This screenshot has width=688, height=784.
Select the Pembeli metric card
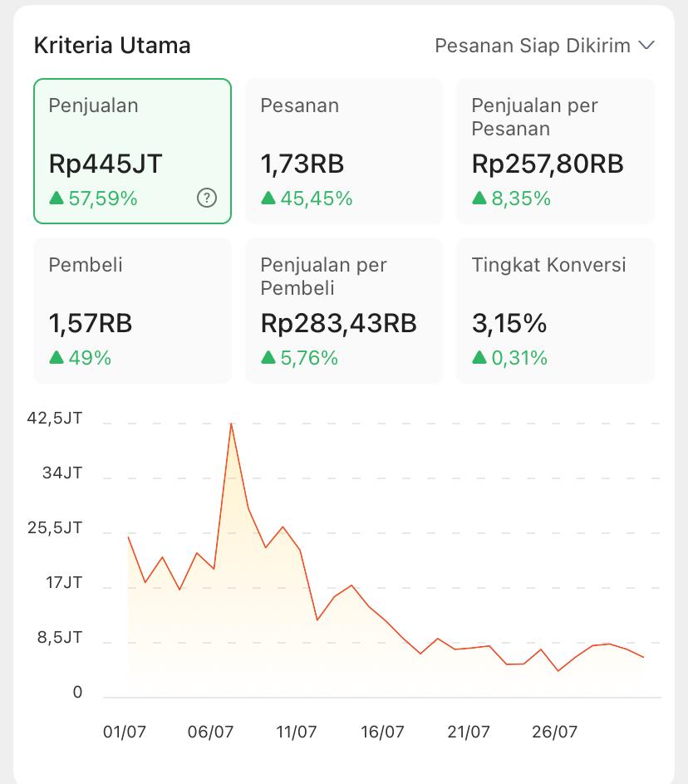(x=132, y=311)
